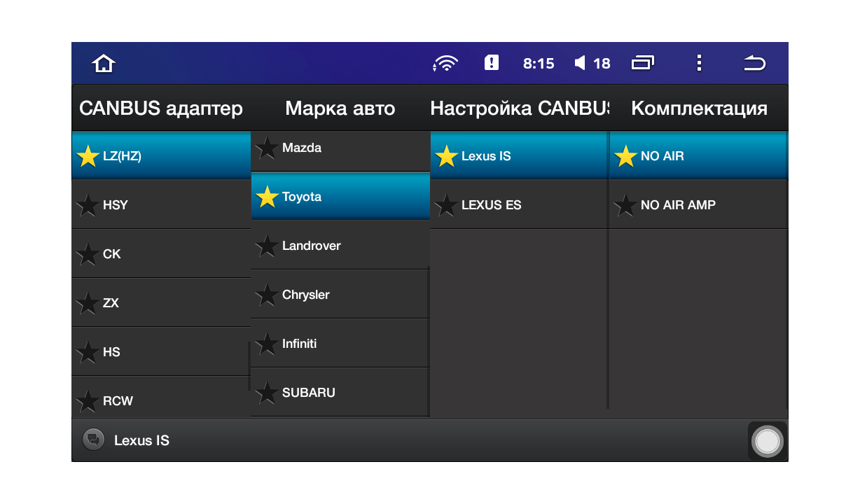This screenshot has width=860, height=504.
Task: Choose the LZ(HZ) adapter entry
Action: pos(161,155)
